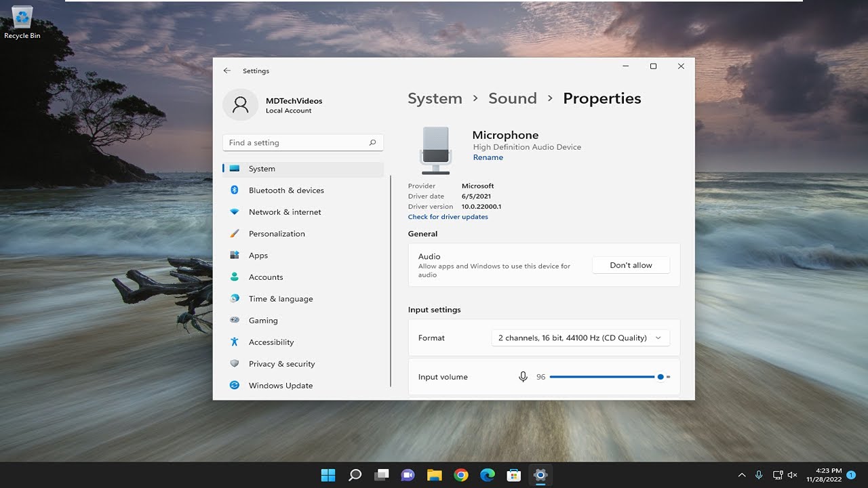
Task: Click Sound in the breadcrumb
Action: coord(513,98)
